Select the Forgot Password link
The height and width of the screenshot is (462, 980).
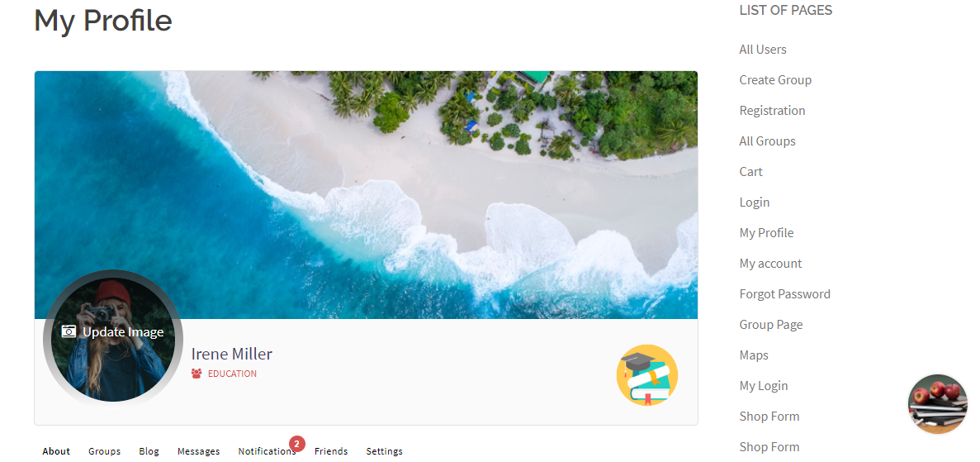(784, 294)
